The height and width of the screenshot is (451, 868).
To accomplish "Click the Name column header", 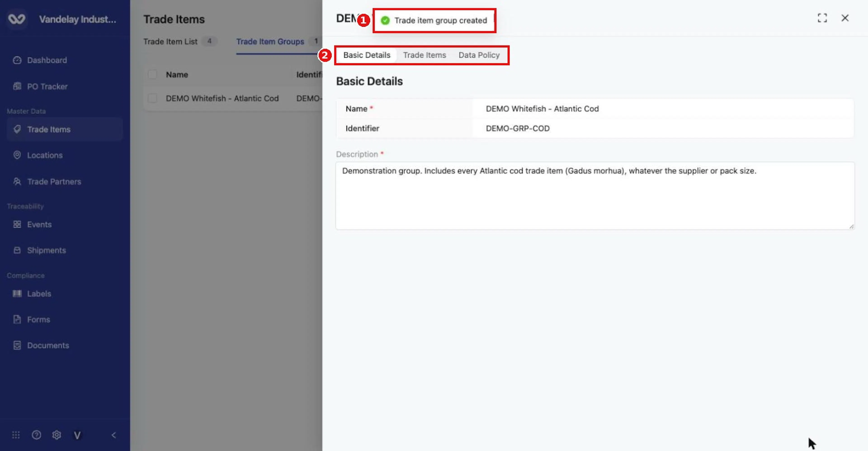I will click(177, 74).
